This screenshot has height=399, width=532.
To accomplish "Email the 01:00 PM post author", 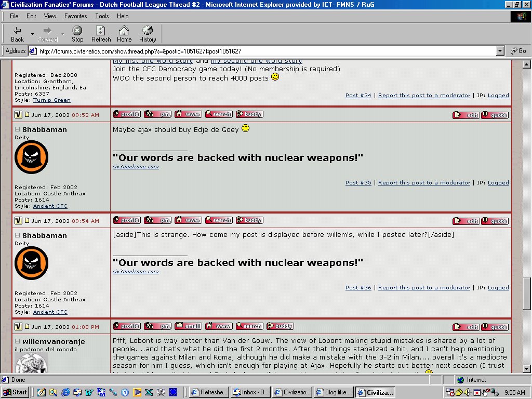I will (x=188, y=326).
